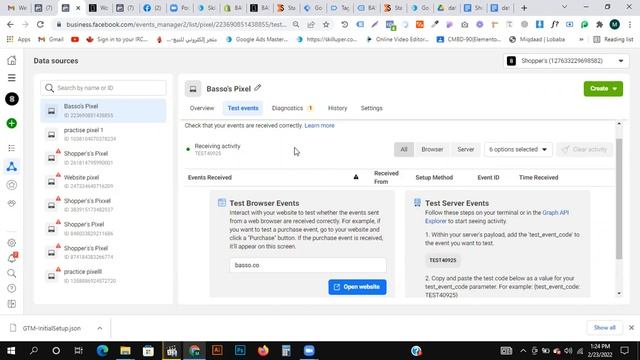The width and height of the screenshot is (640, 360).
Task: Open the Partner integrations icon in sidebar
Action: (12, 203)
